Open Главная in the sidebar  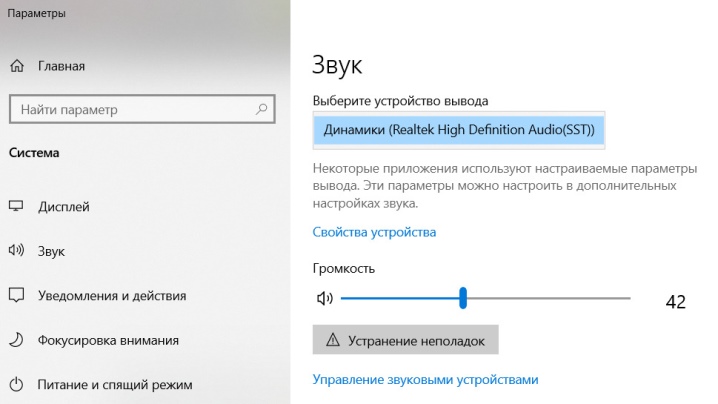point(61,66)
